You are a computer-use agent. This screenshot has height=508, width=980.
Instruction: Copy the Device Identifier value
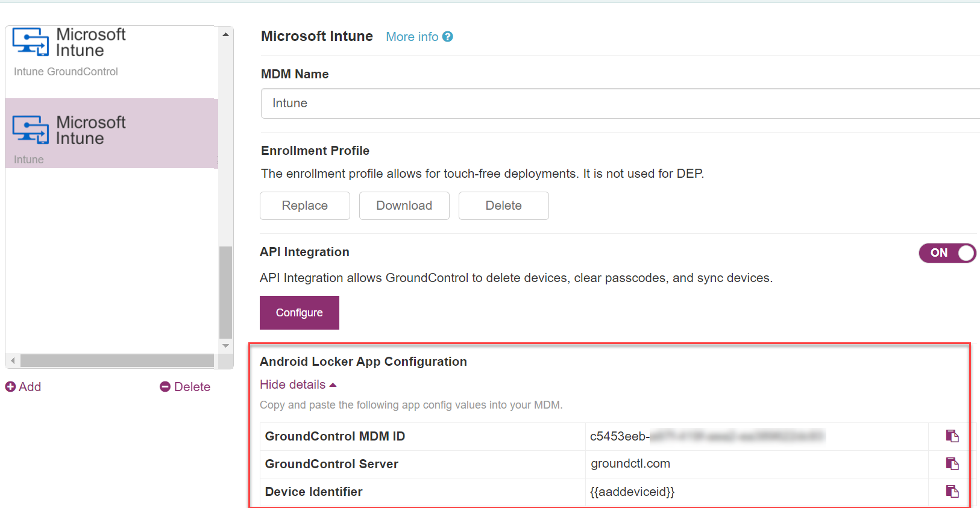coord(952,492)
